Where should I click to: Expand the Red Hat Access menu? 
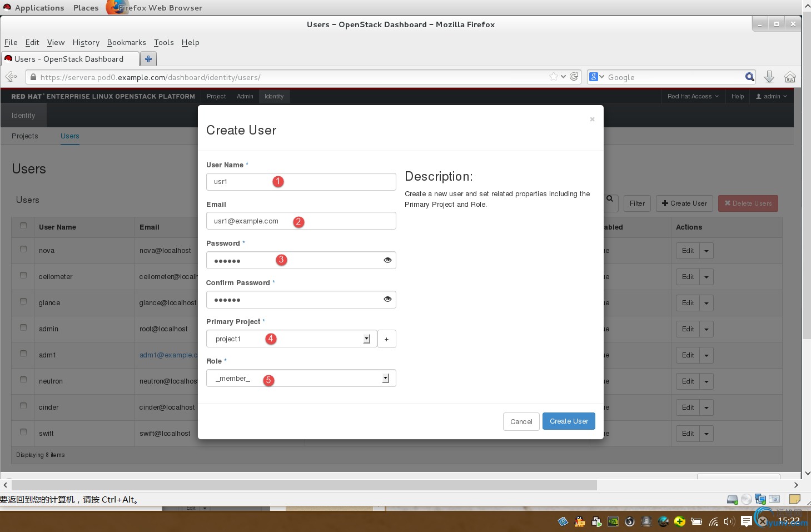tap(693, 96)
